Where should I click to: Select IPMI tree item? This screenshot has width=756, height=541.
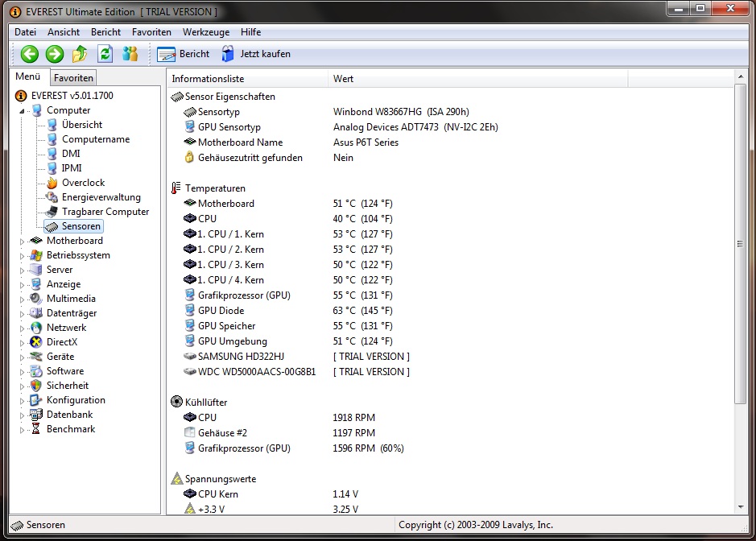point(72,168)
